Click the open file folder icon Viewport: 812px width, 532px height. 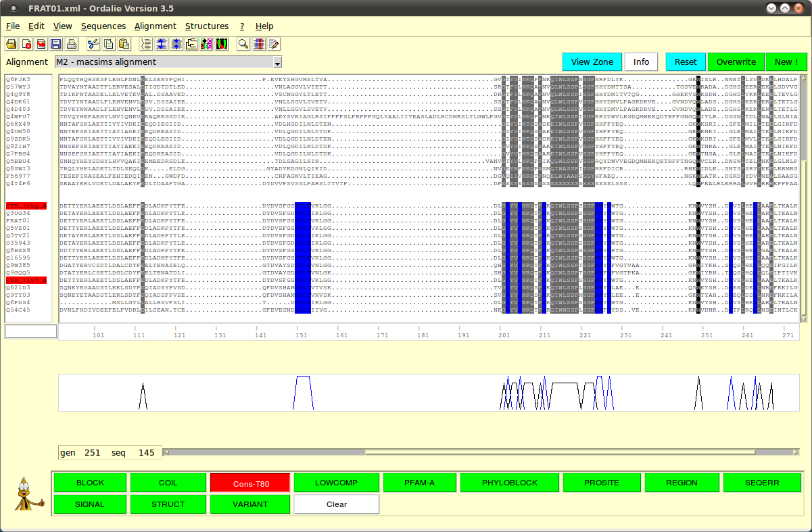coord(11,44)
